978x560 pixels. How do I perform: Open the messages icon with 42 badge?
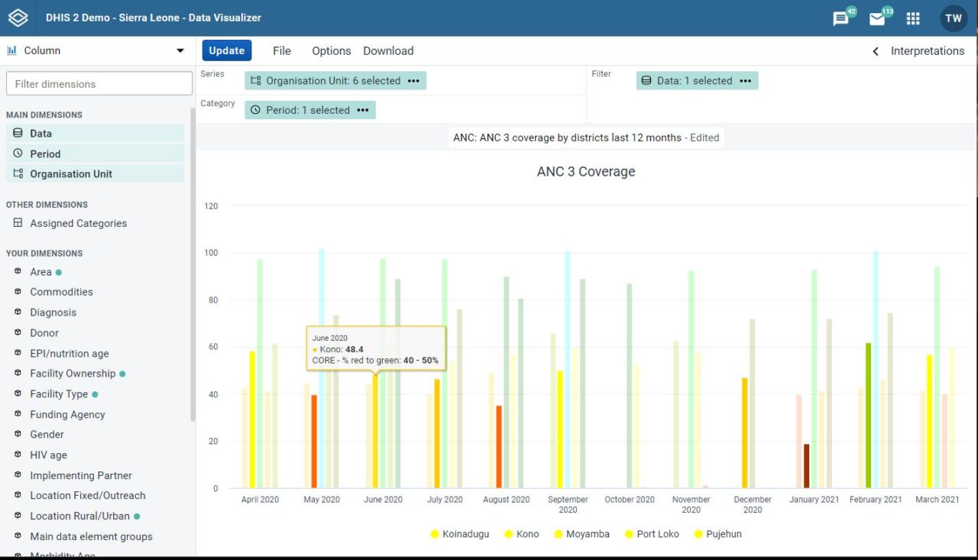839,19
